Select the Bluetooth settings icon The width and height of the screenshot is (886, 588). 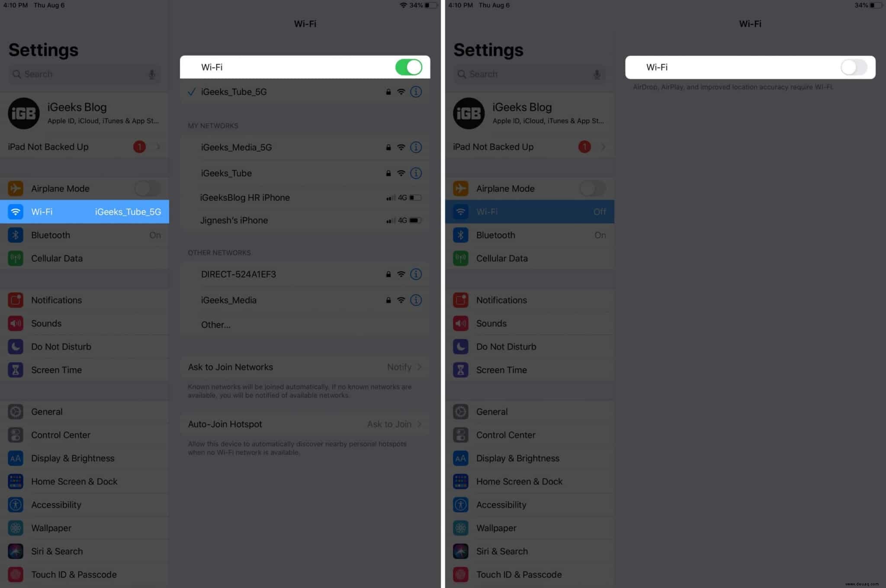[16, 234]
